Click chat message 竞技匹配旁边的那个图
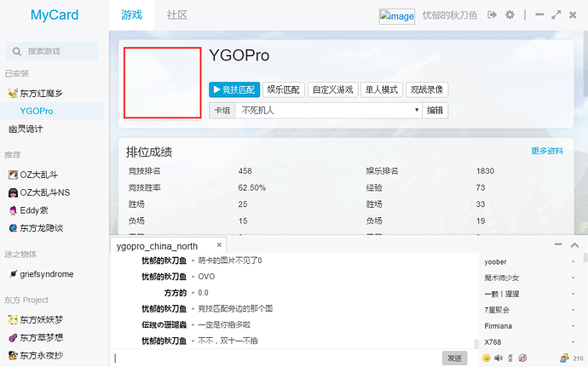The width and height of the screenshot is (588, 367). coord(235,309)
